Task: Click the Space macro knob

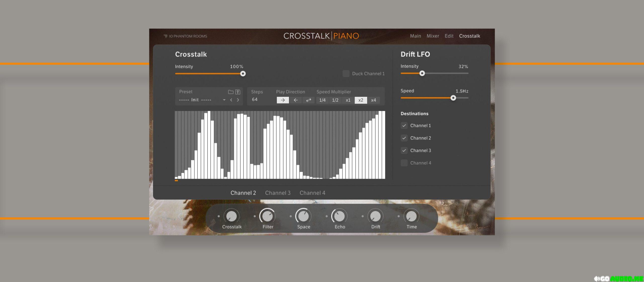Action: pyautogui.click(x=303, y=216)
